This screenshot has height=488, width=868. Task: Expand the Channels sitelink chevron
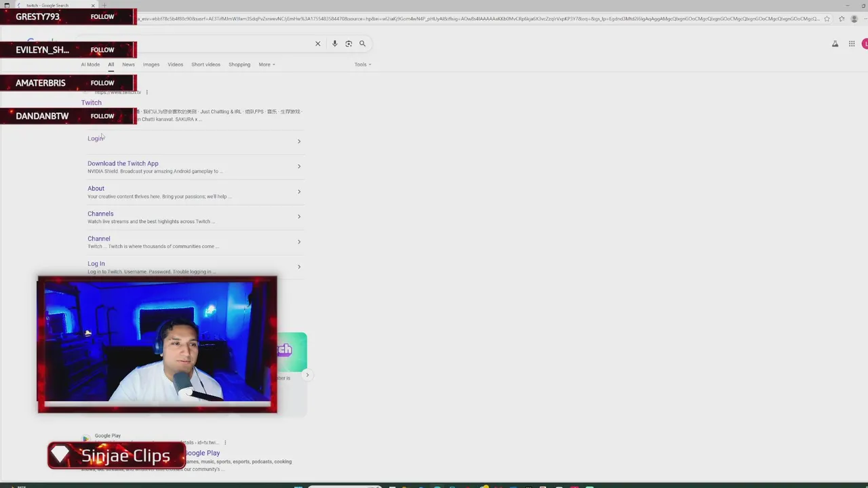(x=299, y=216)
